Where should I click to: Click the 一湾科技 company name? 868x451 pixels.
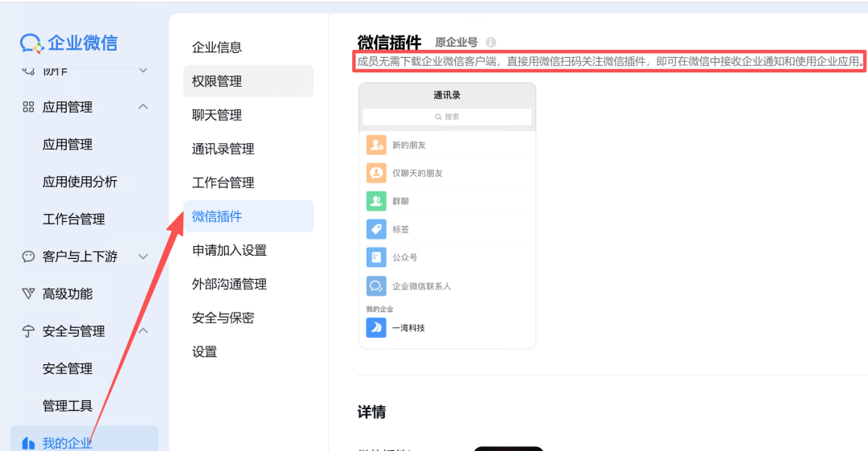point(408,328)
